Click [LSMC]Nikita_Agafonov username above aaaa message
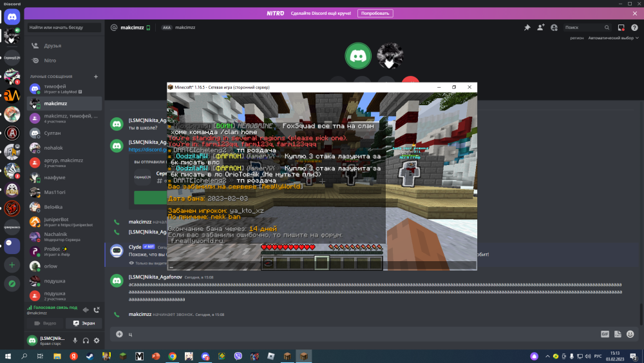This screenshot has height=363, width=644. (155, 277)
